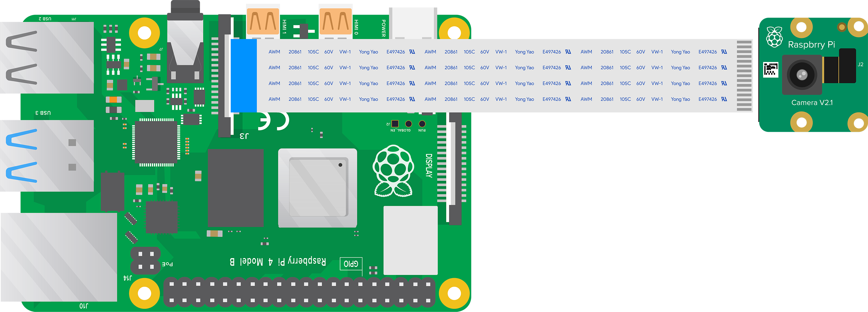
Task: Select the camera lens on the camera module
Action: 802,74
